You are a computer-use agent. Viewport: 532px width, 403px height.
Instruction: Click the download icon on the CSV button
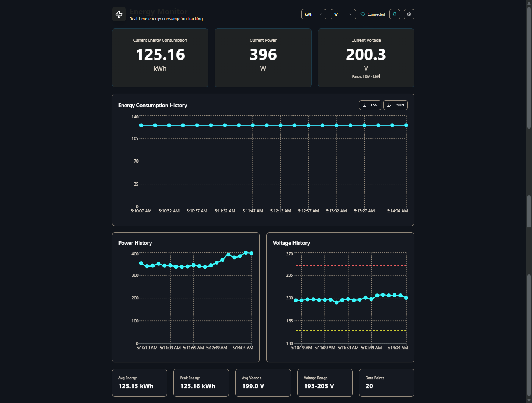coord(365,105)
